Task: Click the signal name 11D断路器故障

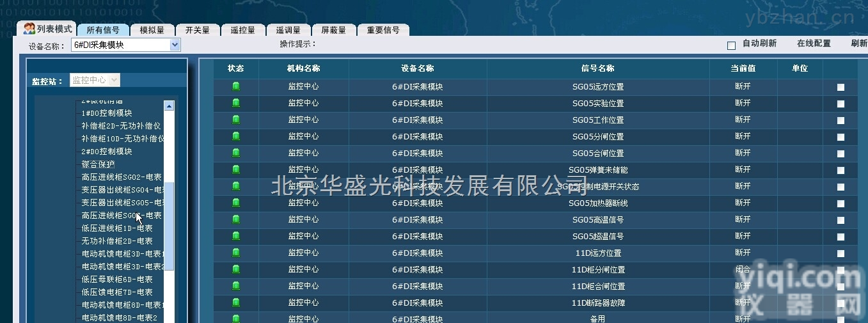Action: 598,303
